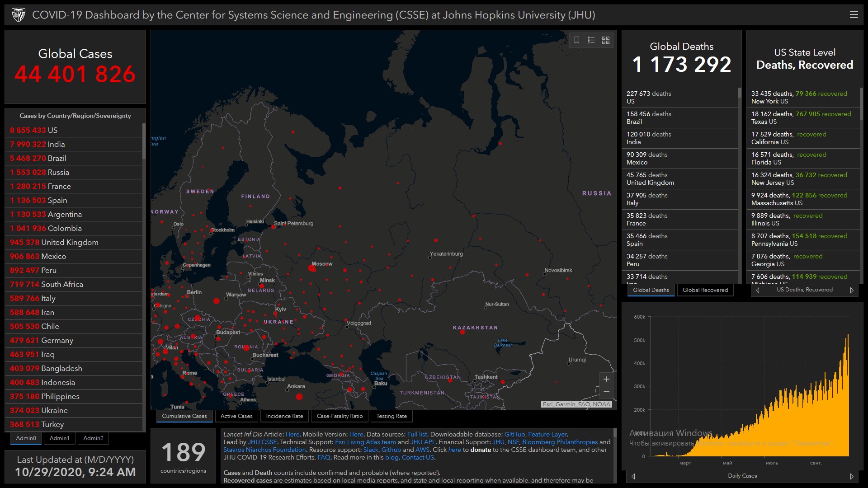This screenshot has width=868, height=488.
Task: Open the hamburger menu in the header
Action: (x=854, y=15)
